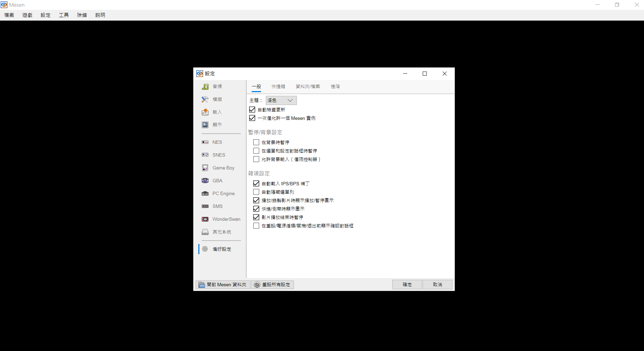Click the 取消 button
Image resolution: width=644 pixels, height=351 pixels.
438,285
